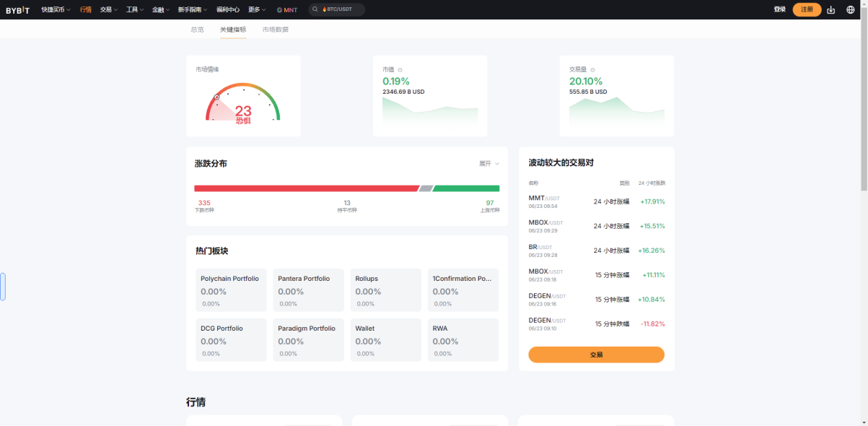The height and width of the screenshot is (426, 868).
Task: Expand the 涨跌分布 section with 展开
Action: click(489, 164)
